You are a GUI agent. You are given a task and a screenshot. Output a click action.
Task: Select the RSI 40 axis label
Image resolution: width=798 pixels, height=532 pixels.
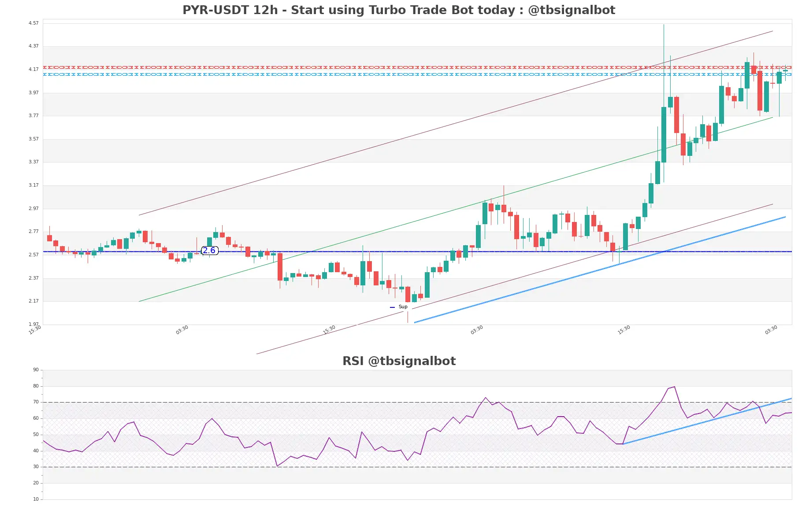coord(36,451)
